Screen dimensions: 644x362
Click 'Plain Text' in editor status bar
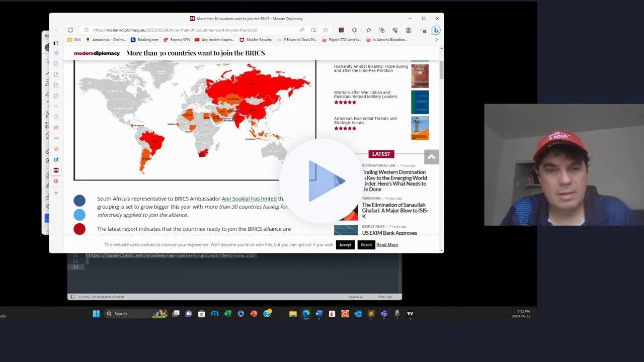[384, 297]
